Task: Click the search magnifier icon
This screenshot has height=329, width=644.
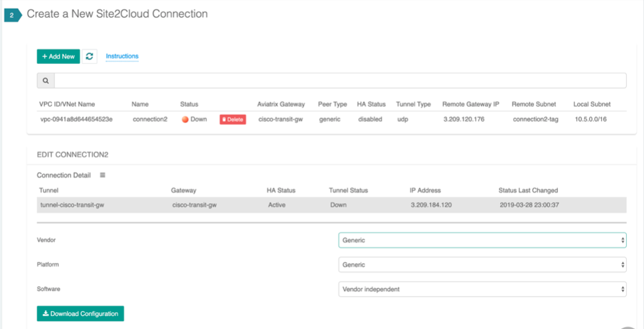Action: [45, 81]
